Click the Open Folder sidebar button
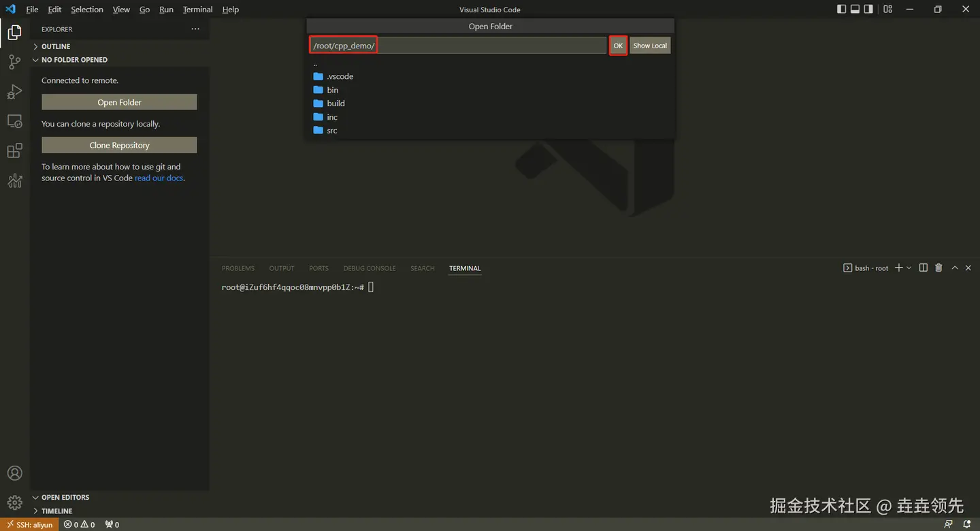 pos(119,102)
